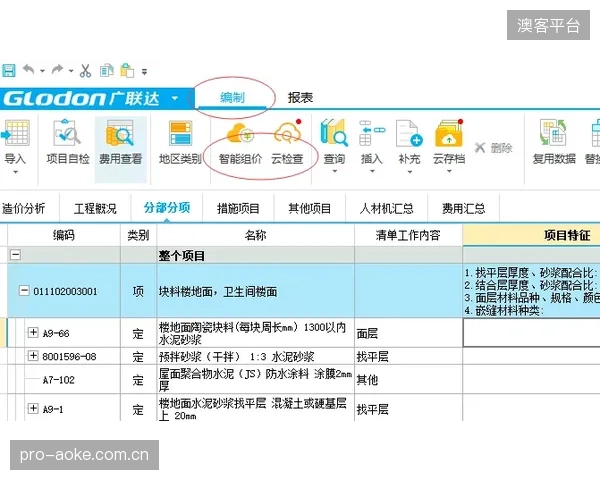This screenshot has width=600, height=480.
Task: Switch to the 编制 ribbon tab
Action: pos(232,98)
